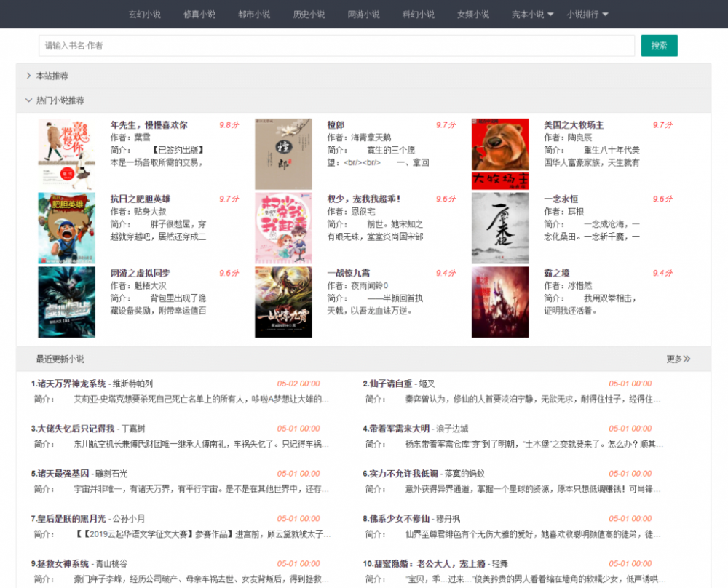Open the 玄幻小说 category

click(x=144, y=15)
